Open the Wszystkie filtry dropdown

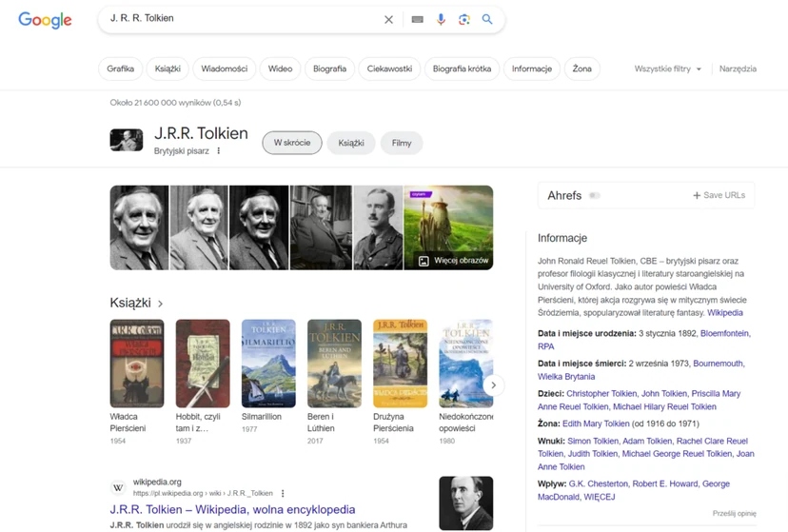(668, 69)
